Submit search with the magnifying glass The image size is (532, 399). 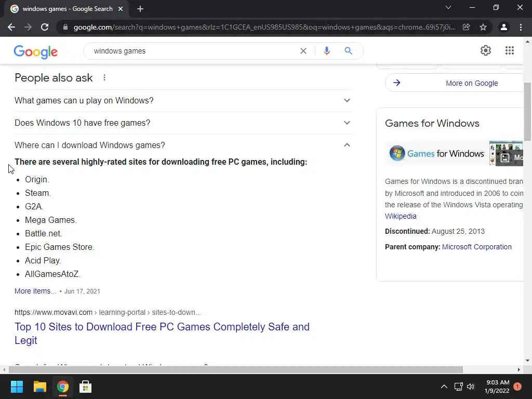point(348,51)
